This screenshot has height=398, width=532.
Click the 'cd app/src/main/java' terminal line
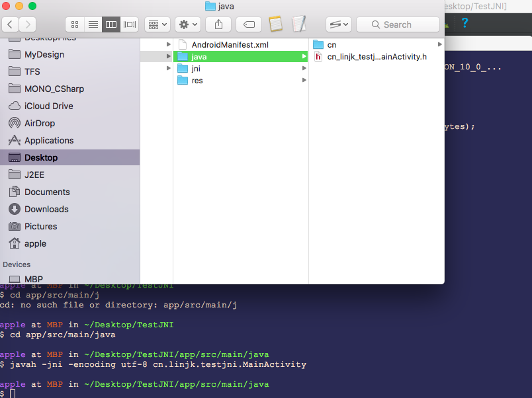tap(58, 335)
